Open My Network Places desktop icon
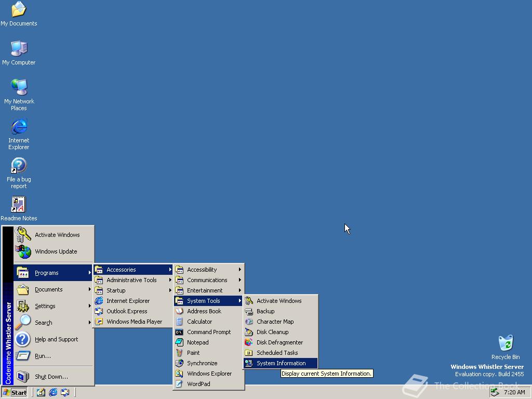This screenshot has width=532, height=399. [19, 95]
